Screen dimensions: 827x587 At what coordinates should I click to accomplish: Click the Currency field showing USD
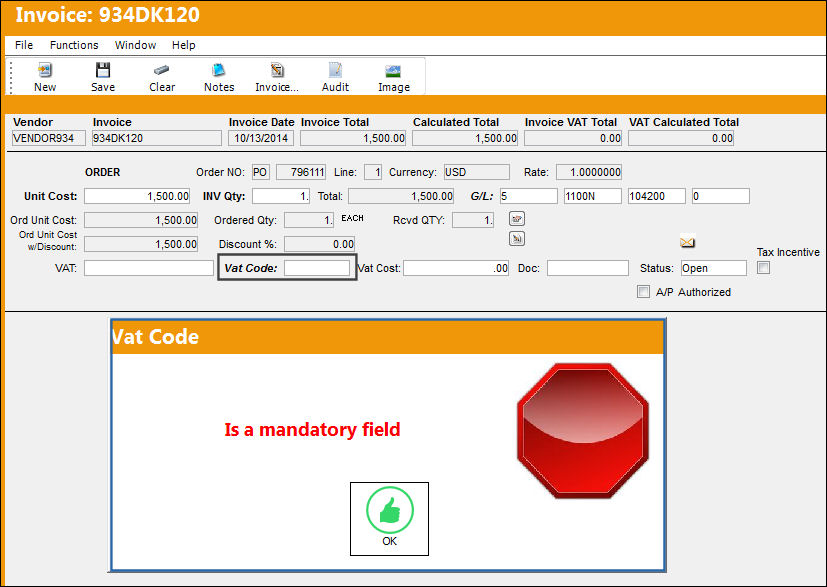[x=477, y=172]
